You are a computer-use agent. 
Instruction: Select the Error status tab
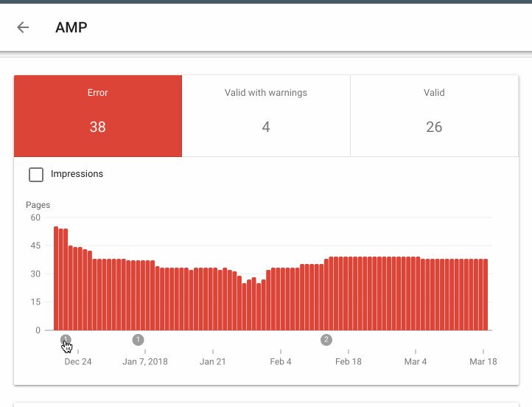point(98,116)
